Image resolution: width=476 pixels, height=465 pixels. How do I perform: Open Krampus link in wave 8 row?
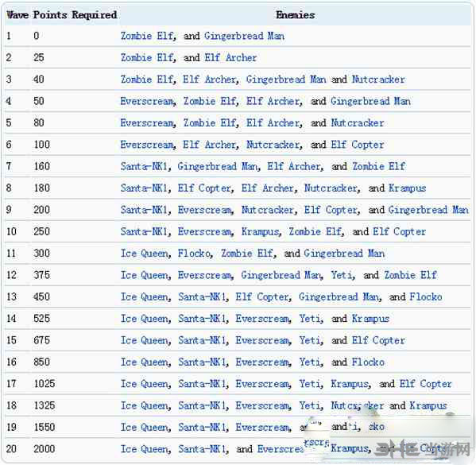point(407,188)
